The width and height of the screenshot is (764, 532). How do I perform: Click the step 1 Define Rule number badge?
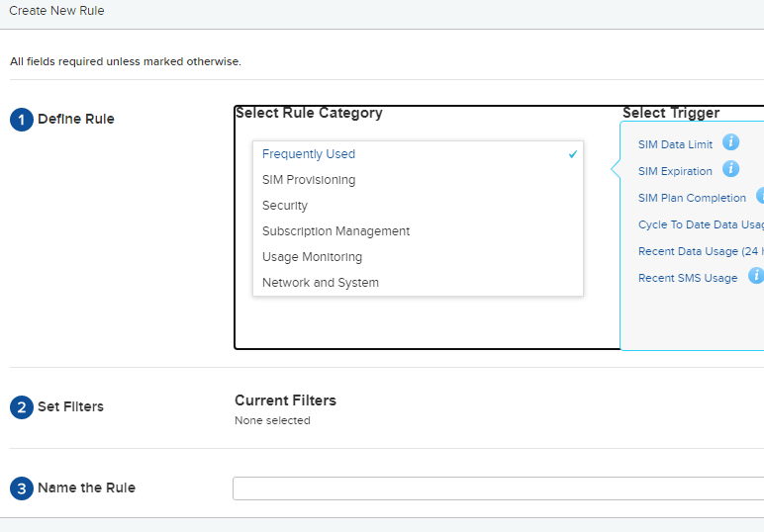22,120
